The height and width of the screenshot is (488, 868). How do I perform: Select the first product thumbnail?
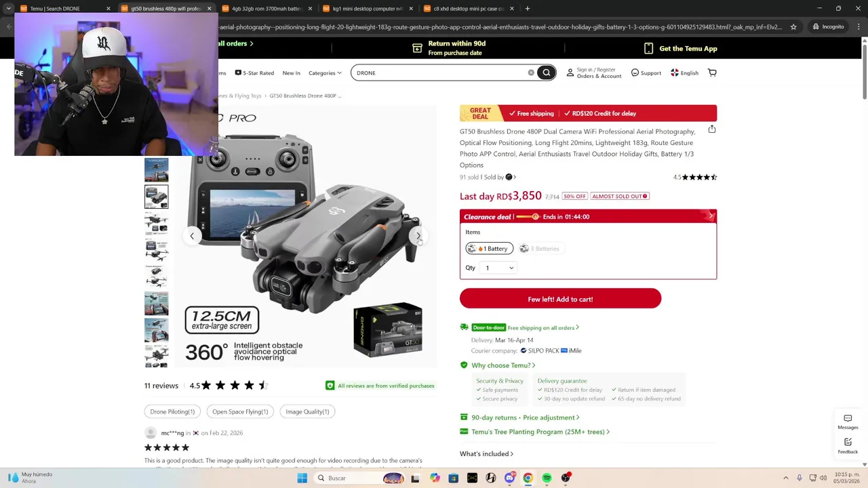pyautogui.click(x=156, y=170)
